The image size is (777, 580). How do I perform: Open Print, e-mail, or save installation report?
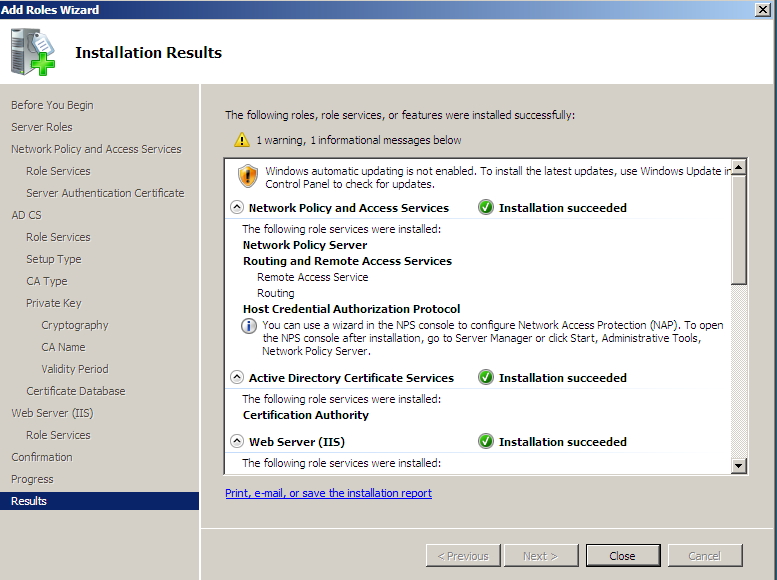[x=328, y=493]
